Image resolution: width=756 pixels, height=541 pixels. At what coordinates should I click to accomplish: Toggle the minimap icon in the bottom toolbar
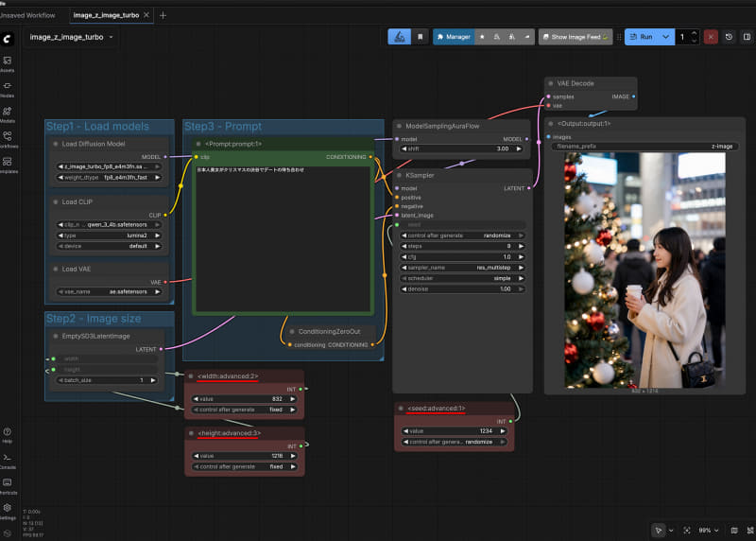coord(734,530)
